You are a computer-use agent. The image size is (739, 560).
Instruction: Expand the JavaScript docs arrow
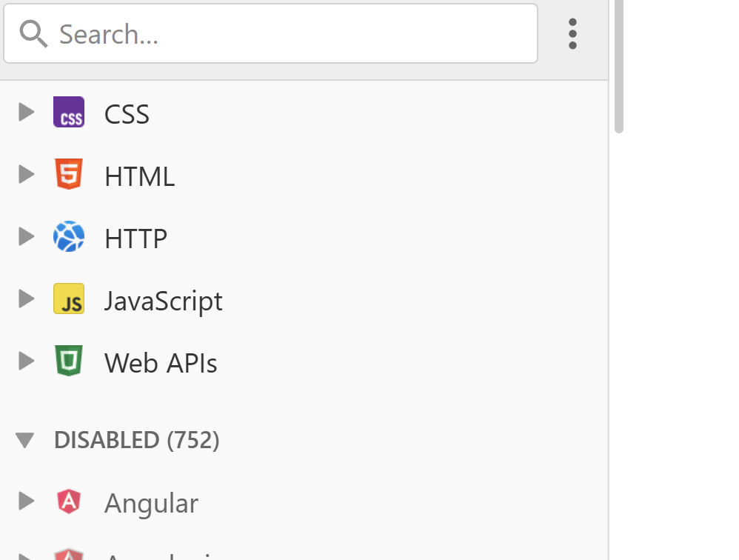[x=26, y=299]
